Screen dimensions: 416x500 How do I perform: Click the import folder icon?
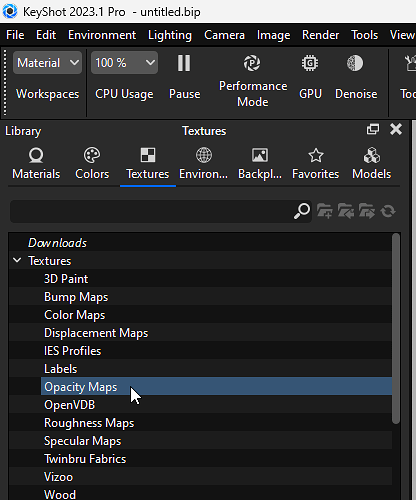point(346,211)
